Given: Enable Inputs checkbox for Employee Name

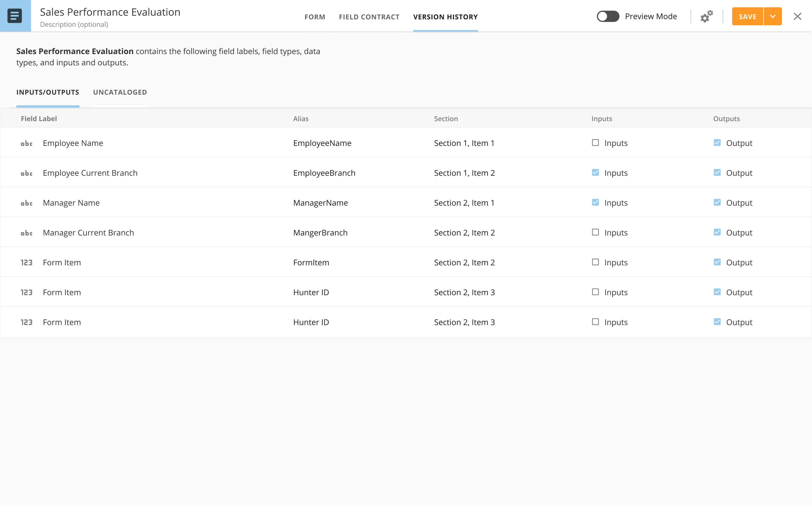Looking at the screenshot, I should tap(595, 143).
